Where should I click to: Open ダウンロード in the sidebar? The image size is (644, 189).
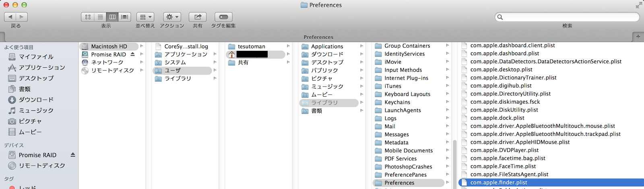pyautogui.click(x=36, y=100)
